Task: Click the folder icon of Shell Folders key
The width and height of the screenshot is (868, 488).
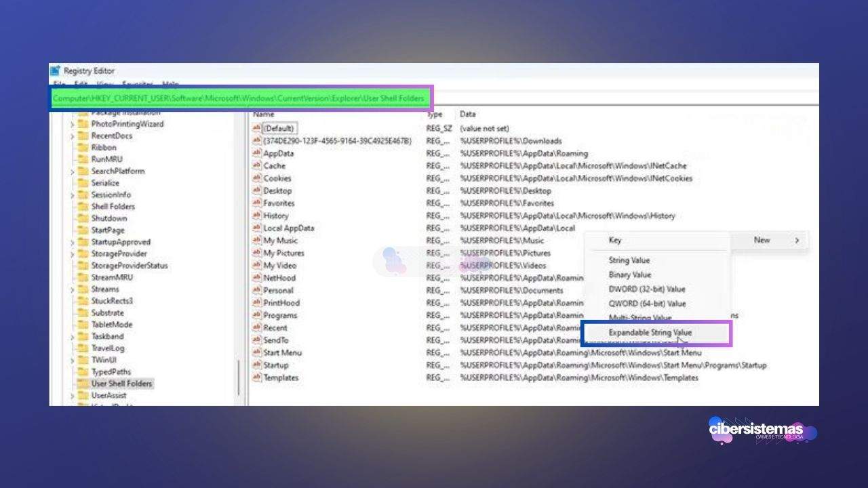Action: coord(83,206)
